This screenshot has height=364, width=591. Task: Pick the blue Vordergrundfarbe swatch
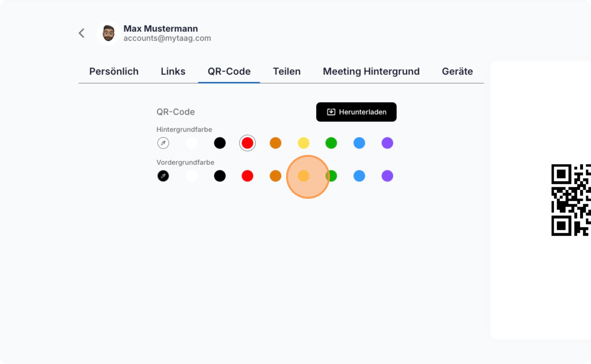[359, 176]
